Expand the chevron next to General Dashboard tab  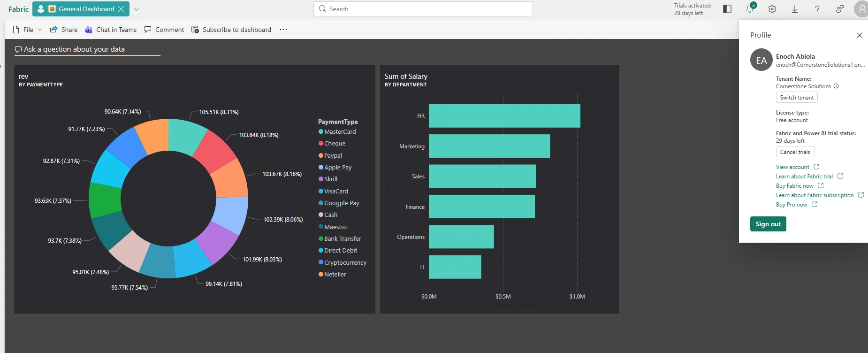click(x=137, y=9)
